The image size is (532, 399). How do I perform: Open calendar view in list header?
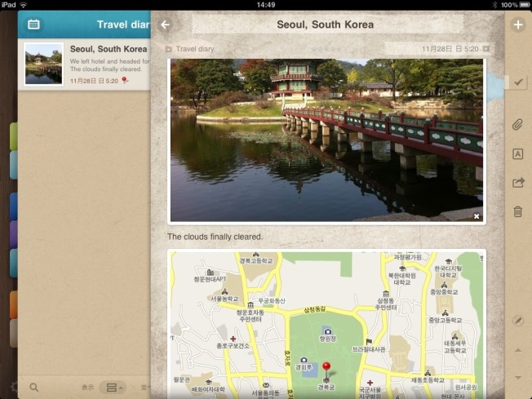(x=33, y=24)
